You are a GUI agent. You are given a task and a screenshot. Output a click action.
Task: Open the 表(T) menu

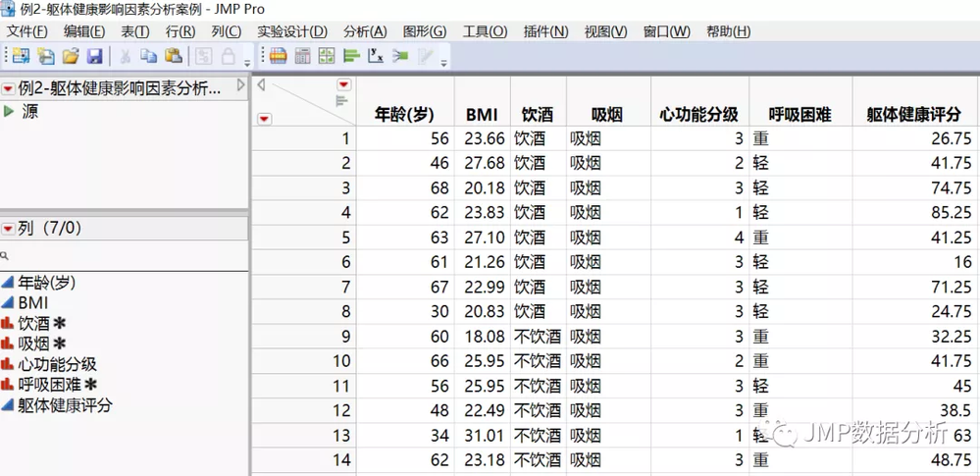tap(135, 31)
